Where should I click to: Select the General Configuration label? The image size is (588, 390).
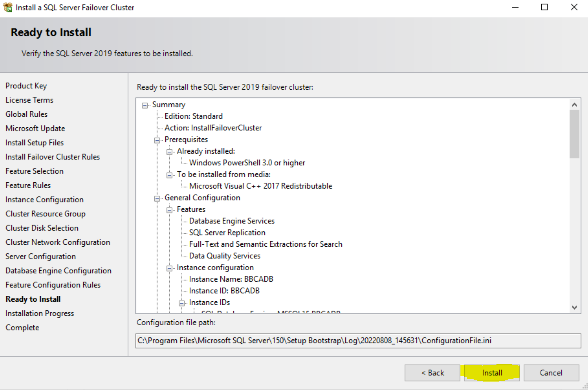202,198
